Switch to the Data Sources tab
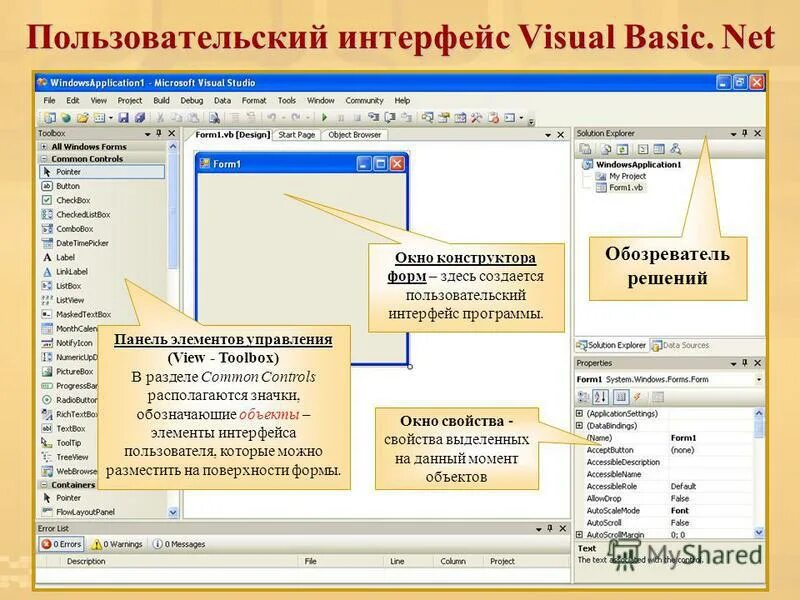The height and width of the screenshot is (600, 800). point(680,345)
